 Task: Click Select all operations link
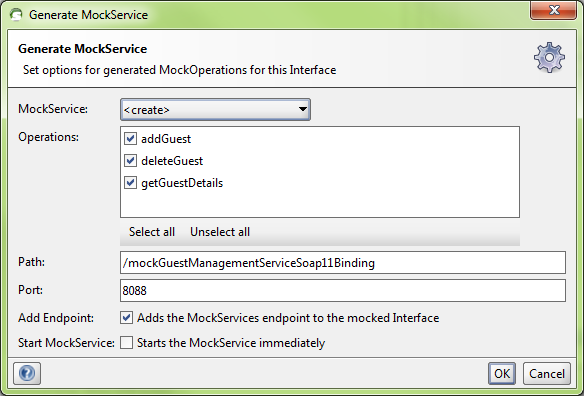pos(152,232)
